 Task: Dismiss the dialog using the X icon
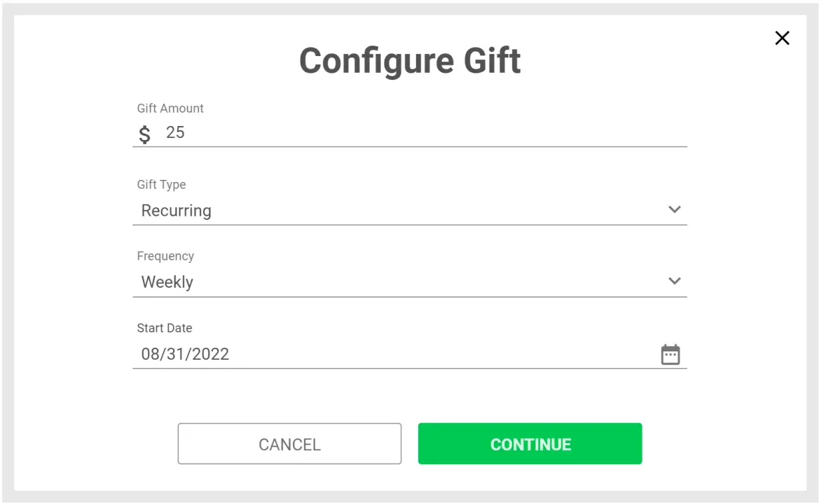point(782,38)
